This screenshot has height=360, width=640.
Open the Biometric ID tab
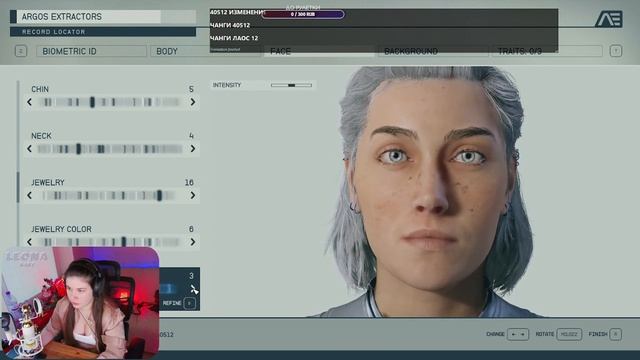91,51
